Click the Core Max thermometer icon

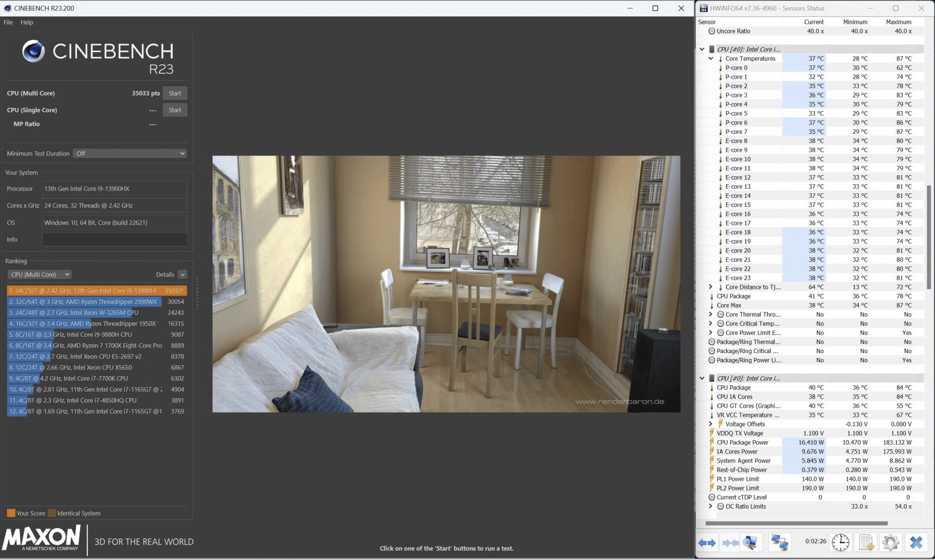coord(712,306)
